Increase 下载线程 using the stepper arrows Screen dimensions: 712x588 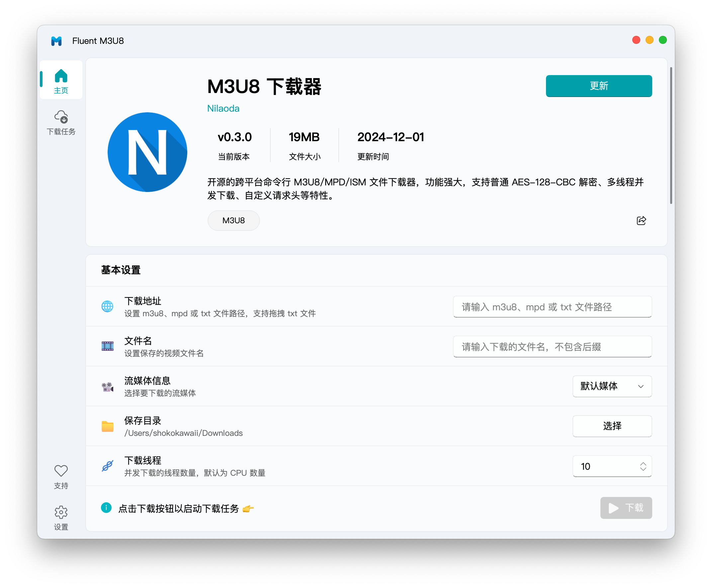tap(643, 464)
